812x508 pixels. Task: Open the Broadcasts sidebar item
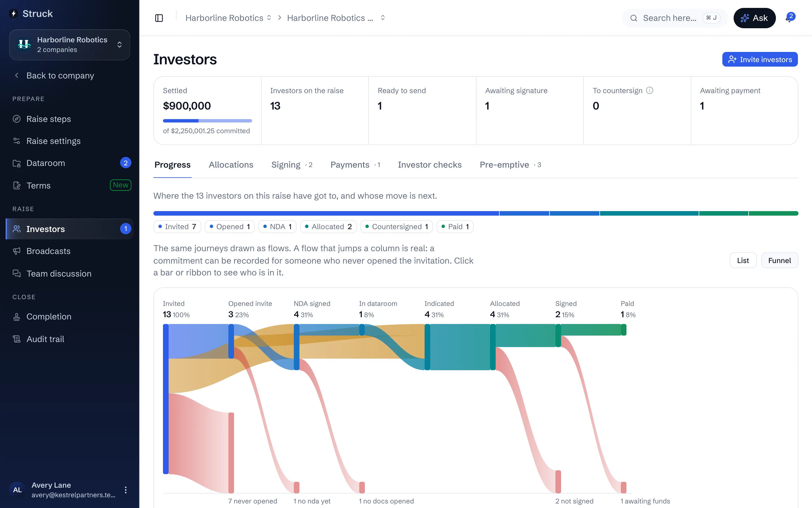tap(69, 251)
